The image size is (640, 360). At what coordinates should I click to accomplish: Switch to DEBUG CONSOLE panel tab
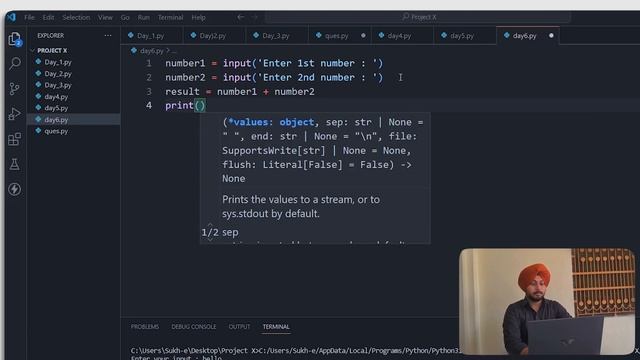point(193,327)
